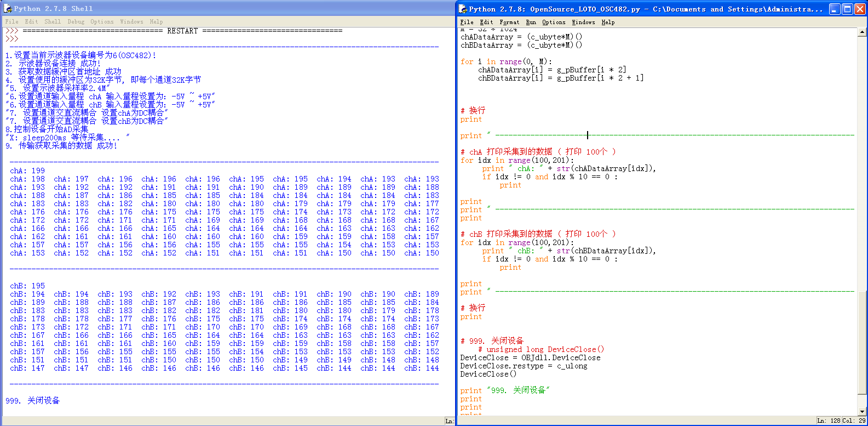Click the Ln: 128 Col: 29 status indicator
868x426 pixels.
[841, 421]
